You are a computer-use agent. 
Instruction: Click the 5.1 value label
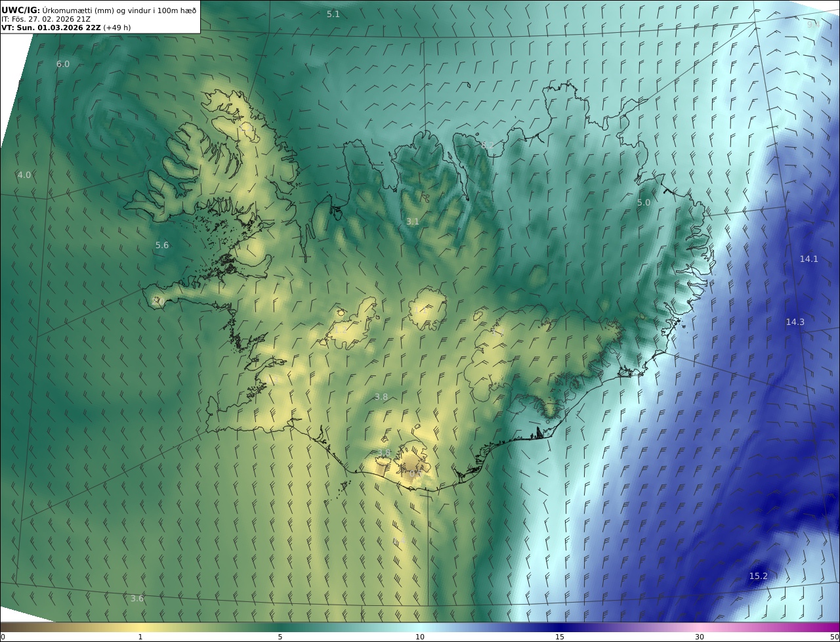coord(333,14)
